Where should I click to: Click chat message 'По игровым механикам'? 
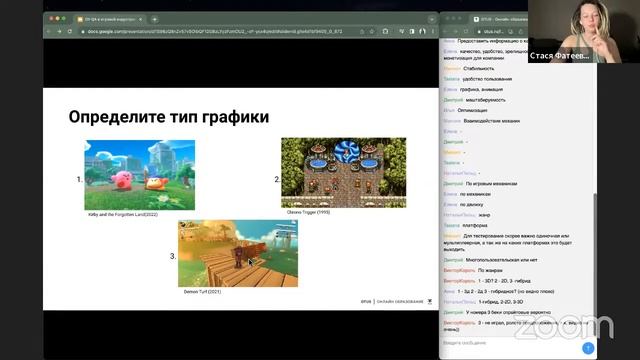491,184
